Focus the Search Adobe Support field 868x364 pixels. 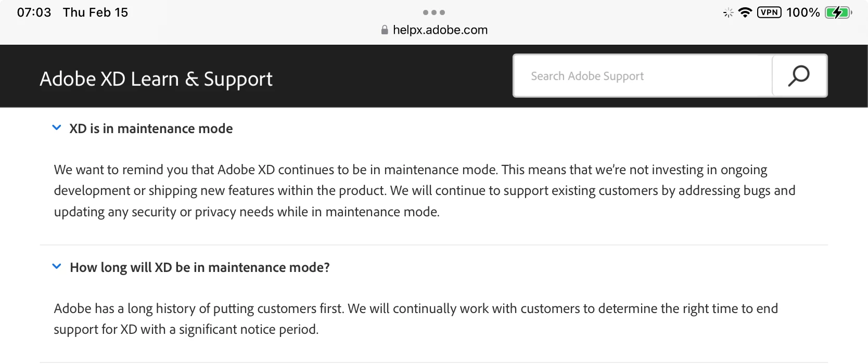click(643, 76)
